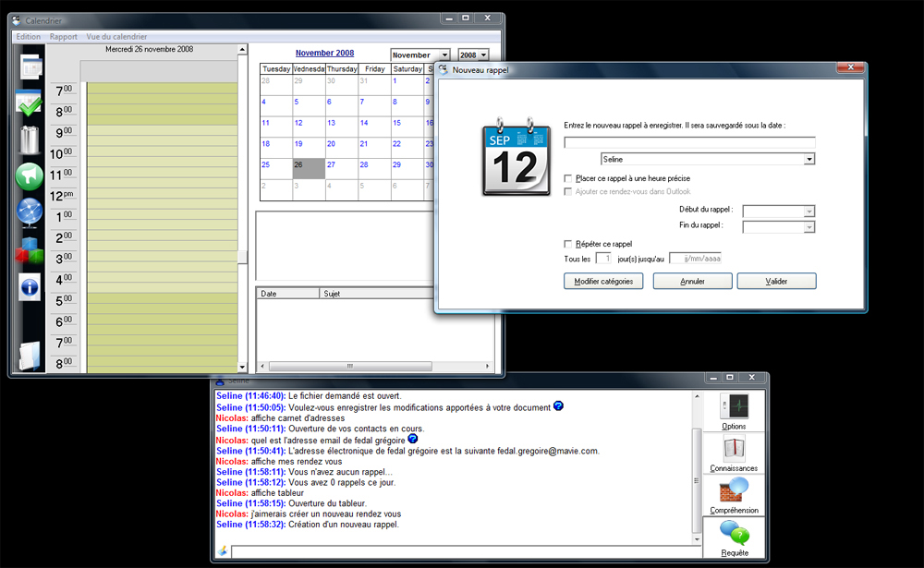Expand the Seline category dropdown

tap(809, 160)
